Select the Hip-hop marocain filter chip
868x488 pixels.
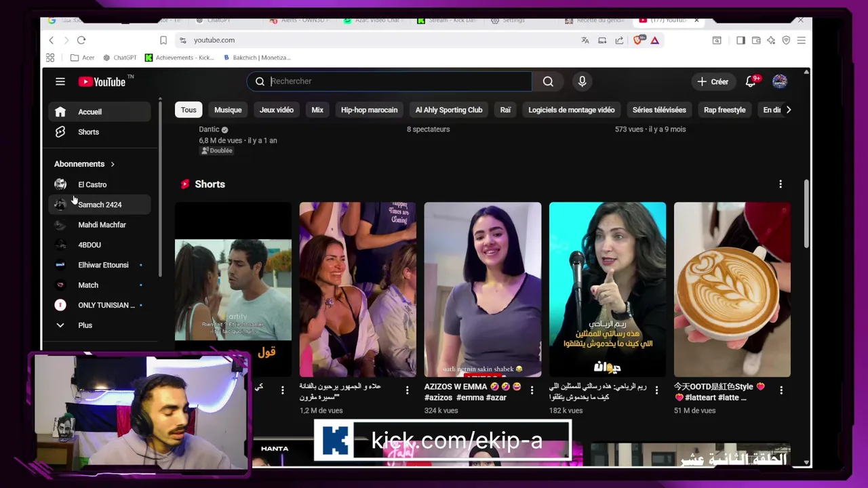pos(369,110)
